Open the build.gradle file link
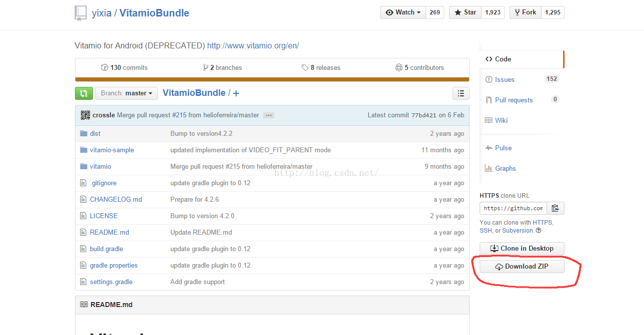Image resolution: width=644 pixels, height=335 pixels. click(106, 249)
